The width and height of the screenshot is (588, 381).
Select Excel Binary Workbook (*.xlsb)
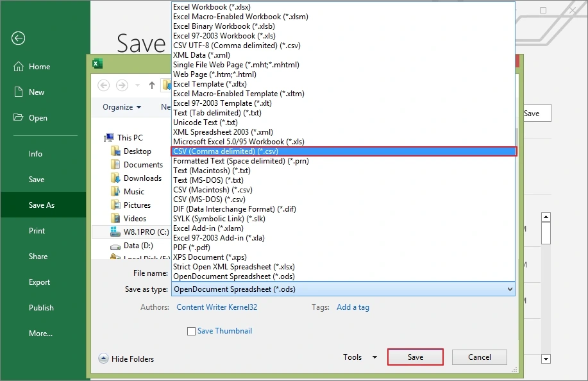(343, 26)
